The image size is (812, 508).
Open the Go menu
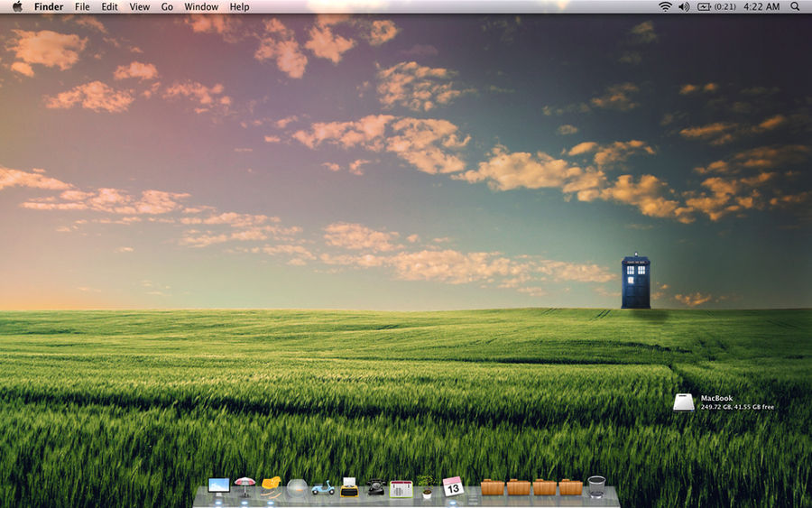(167, 6)
